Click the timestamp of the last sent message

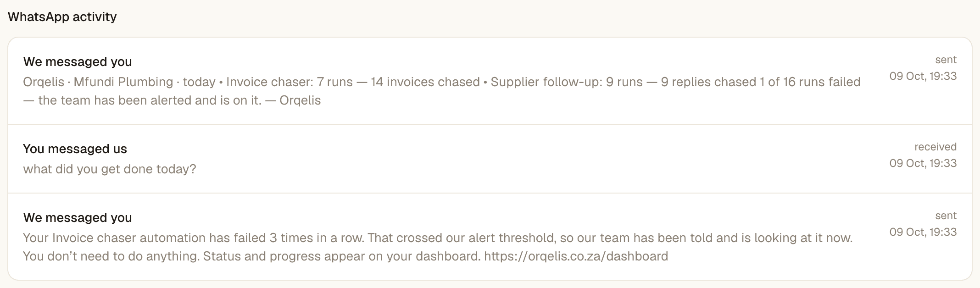923,232
